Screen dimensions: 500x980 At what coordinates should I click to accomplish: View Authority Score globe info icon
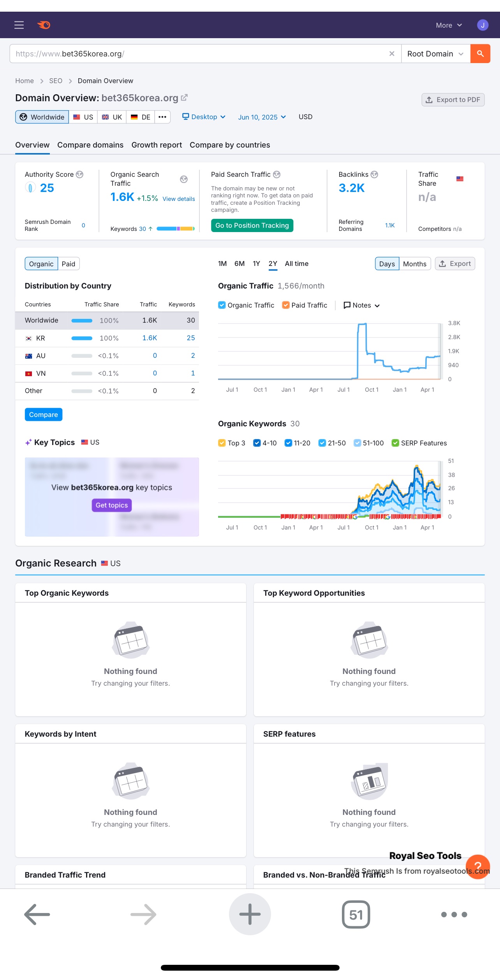79,174
